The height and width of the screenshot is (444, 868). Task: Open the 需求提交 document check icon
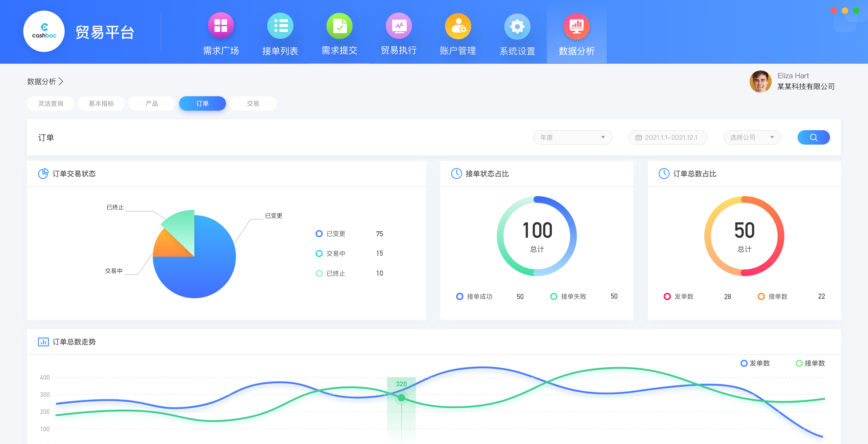339,26
